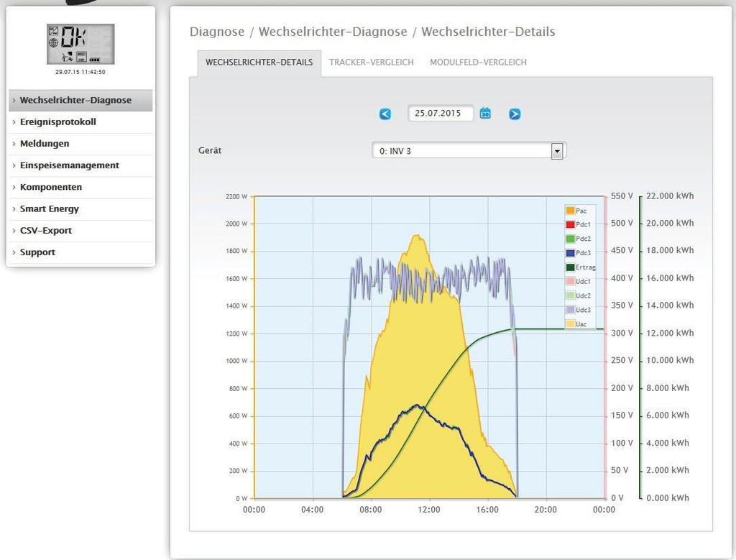
Task: Click the Diagnose breadcrumb link
Action: 217,32
